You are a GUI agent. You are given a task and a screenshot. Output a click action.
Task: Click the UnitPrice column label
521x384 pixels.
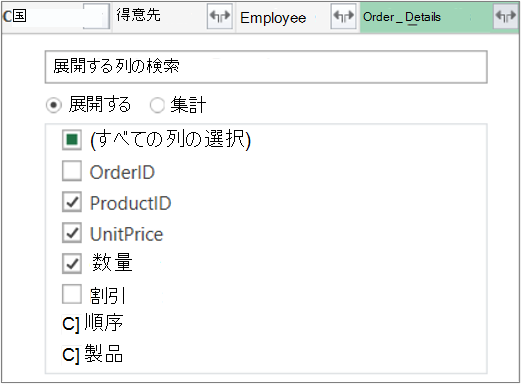click(x=127, y=234)
